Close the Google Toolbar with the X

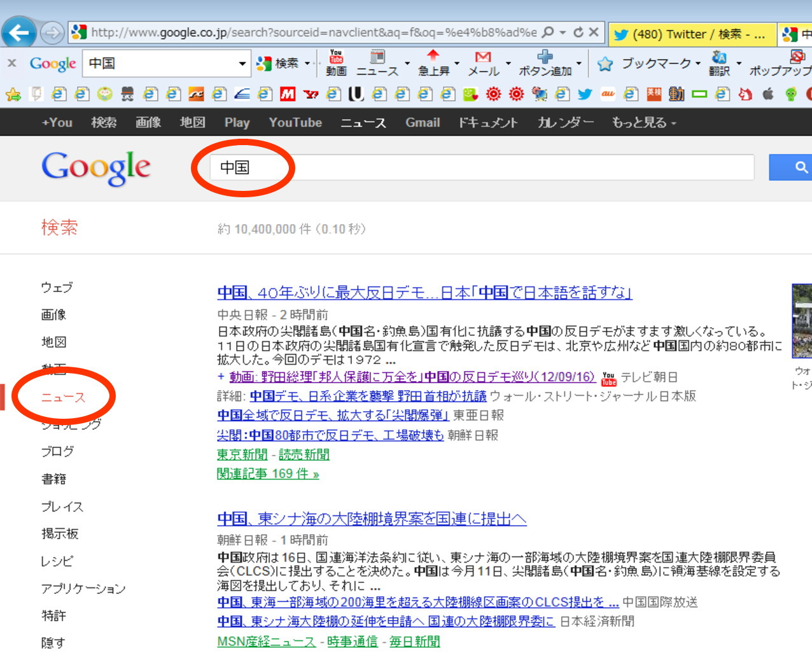click(x=12, y=63)
